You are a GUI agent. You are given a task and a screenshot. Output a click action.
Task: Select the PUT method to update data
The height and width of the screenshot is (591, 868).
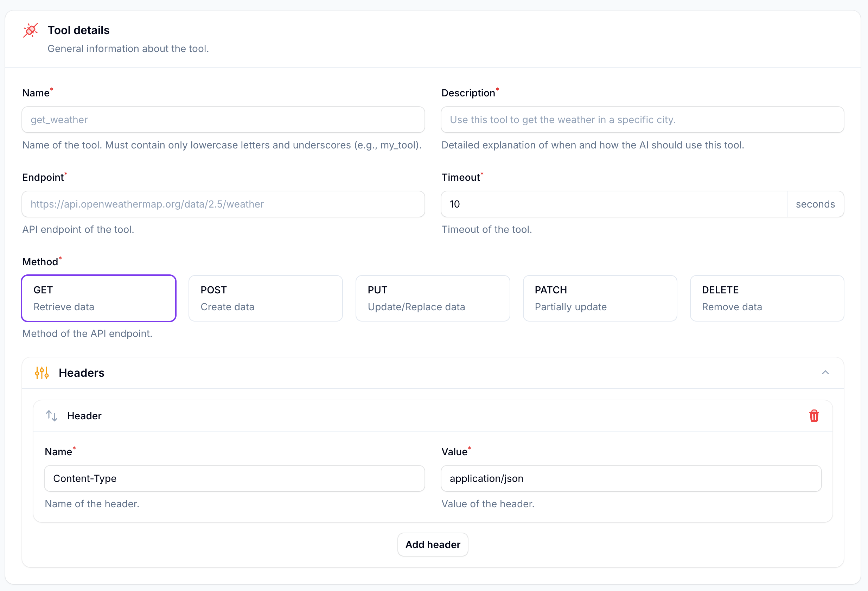coord(433,298)
